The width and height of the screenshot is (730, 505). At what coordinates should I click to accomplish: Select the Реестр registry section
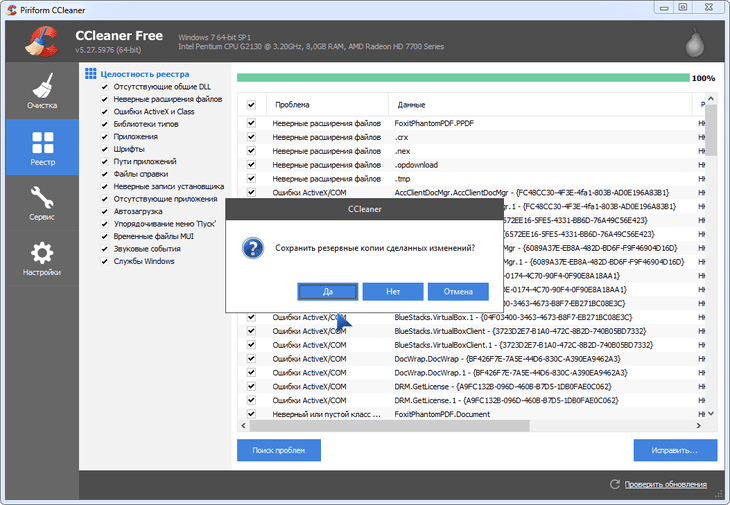click(x=42, y=147)
